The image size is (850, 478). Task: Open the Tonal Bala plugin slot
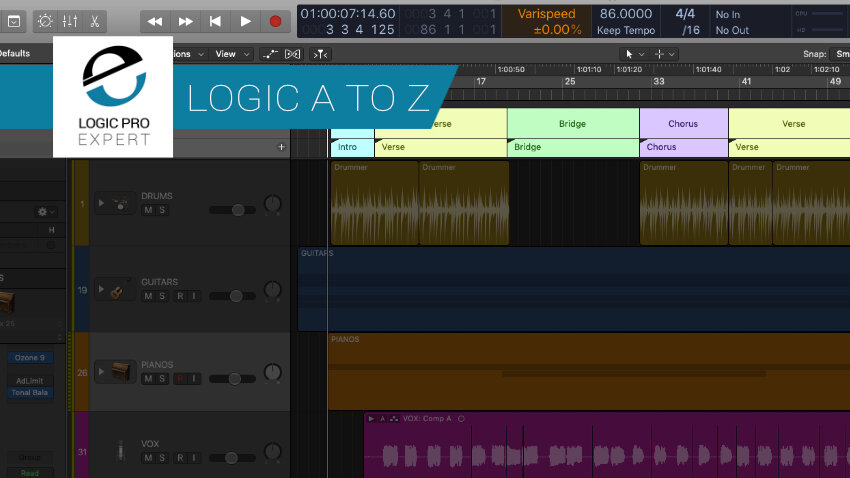point(30,392)
